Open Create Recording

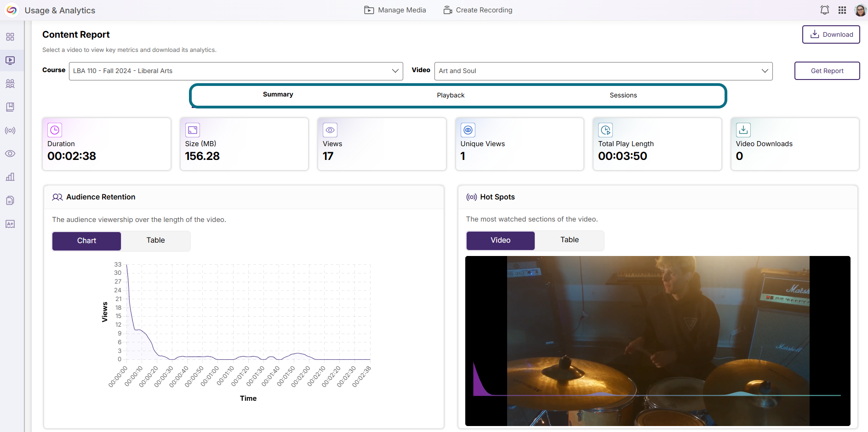click(478, 10)
